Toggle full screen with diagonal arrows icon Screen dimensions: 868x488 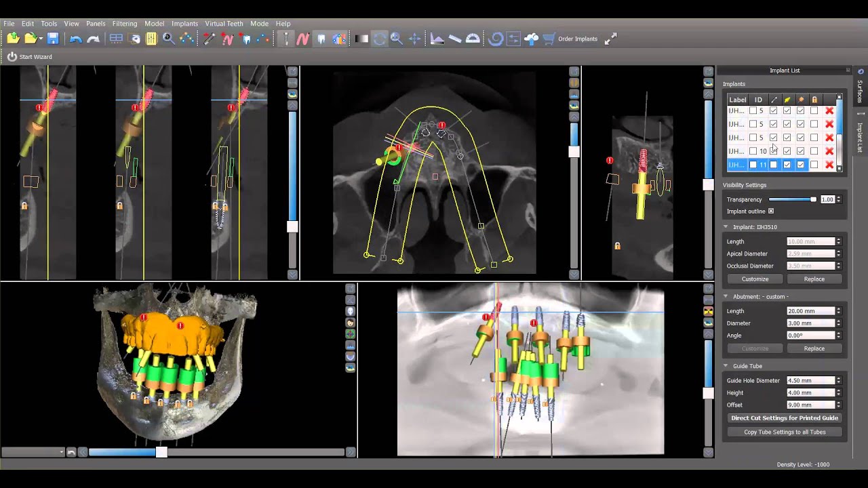(610, 39)
